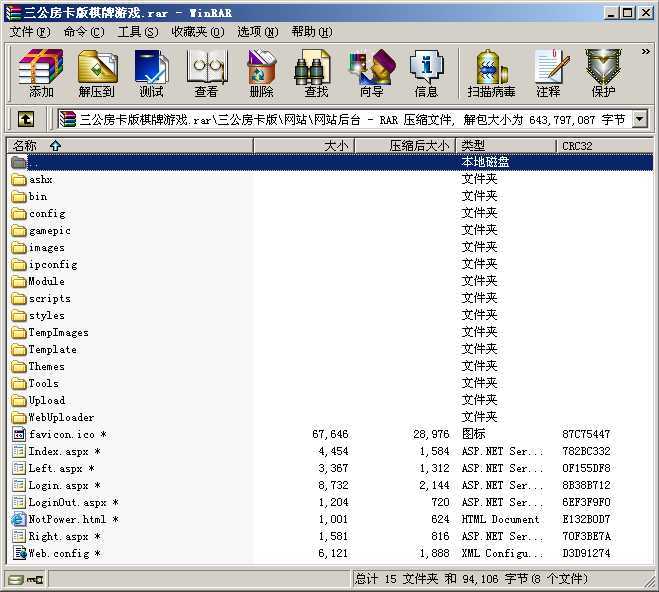Open the 查找 (Find) binoculars icon
This screenshot has width=659, height=592.
[x=316, y=73]
